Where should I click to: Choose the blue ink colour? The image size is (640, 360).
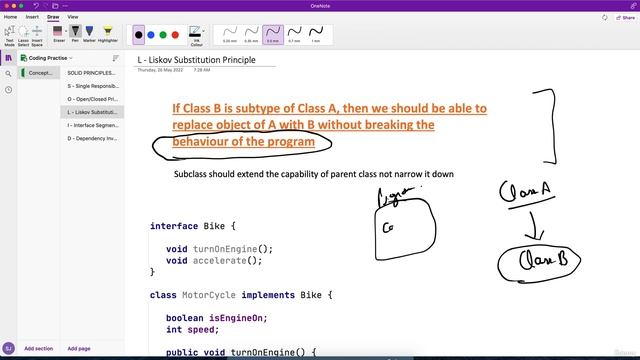[x=151, y=35]
